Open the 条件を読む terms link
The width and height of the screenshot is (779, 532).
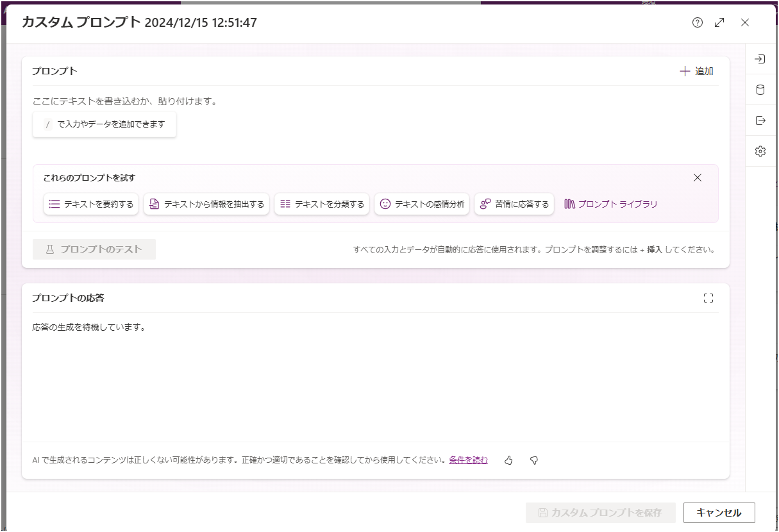point(468,460)
